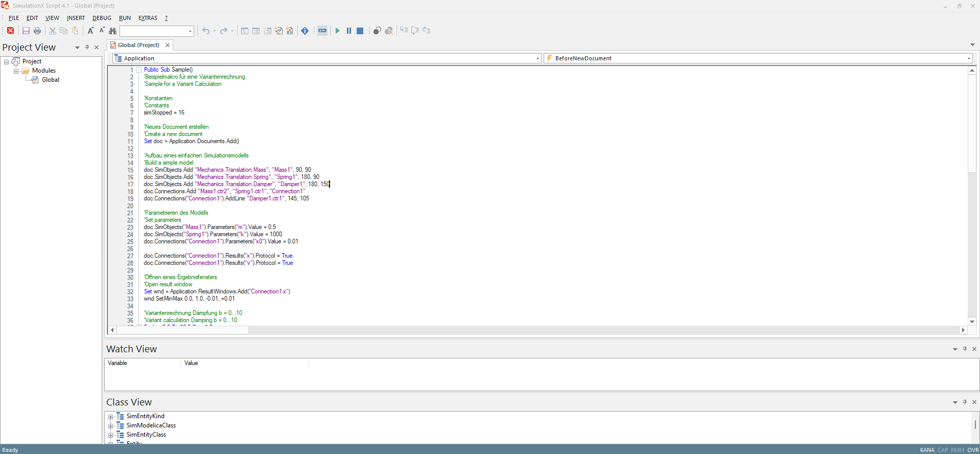Pause script execution

pos(349,31)
